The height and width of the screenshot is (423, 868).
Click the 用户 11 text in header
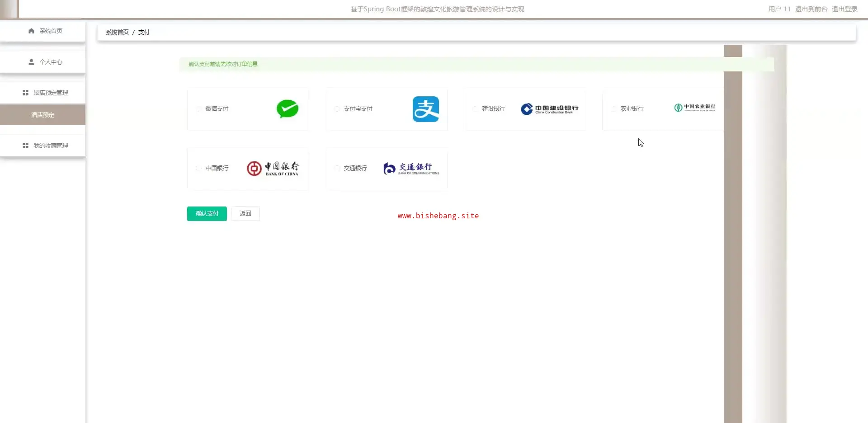click(779, 9)
